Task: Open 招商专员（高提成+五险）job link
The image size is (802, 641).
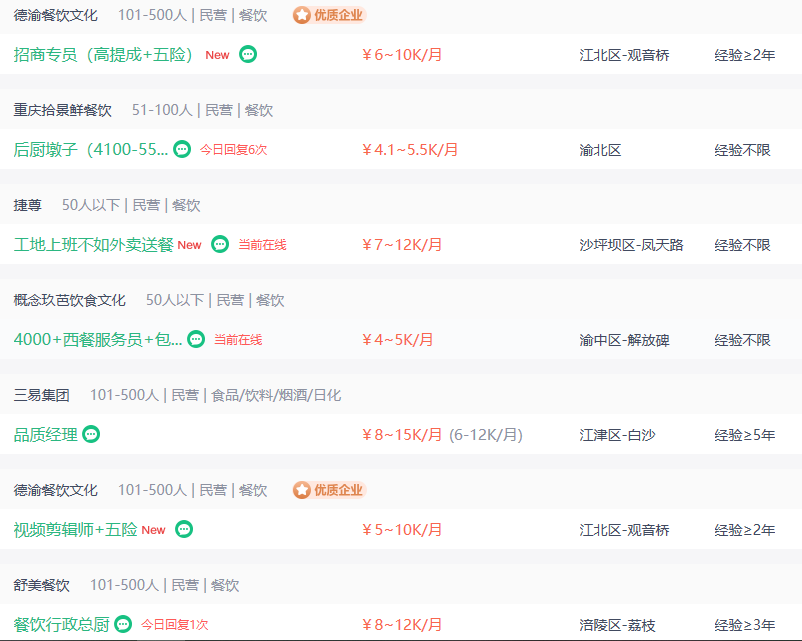Action: click(103, 55)
